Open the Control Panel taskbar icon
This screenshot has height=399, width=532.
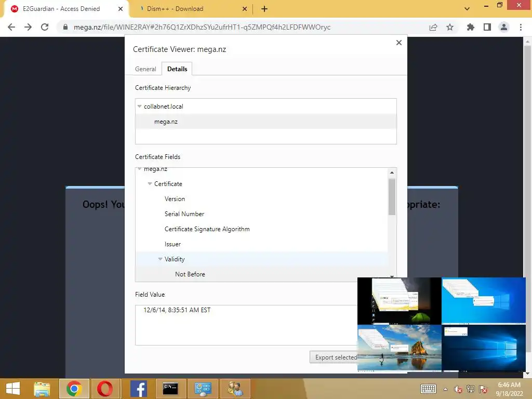coord(203,389)
